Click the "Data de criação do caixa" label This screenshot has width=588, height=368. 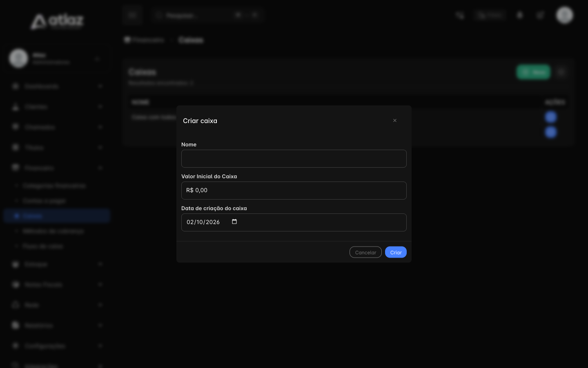tap(214, 208)
